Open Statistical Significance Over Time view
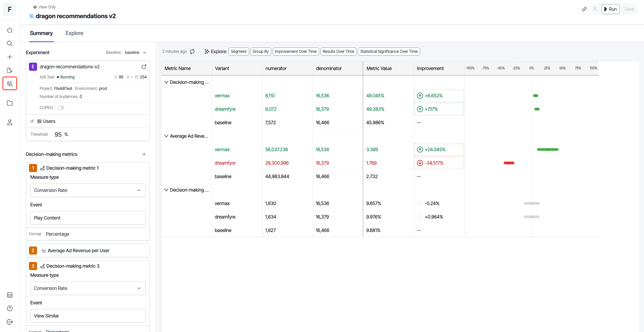The height and width of the screenshot is (332, 644). tap(389, 52)
